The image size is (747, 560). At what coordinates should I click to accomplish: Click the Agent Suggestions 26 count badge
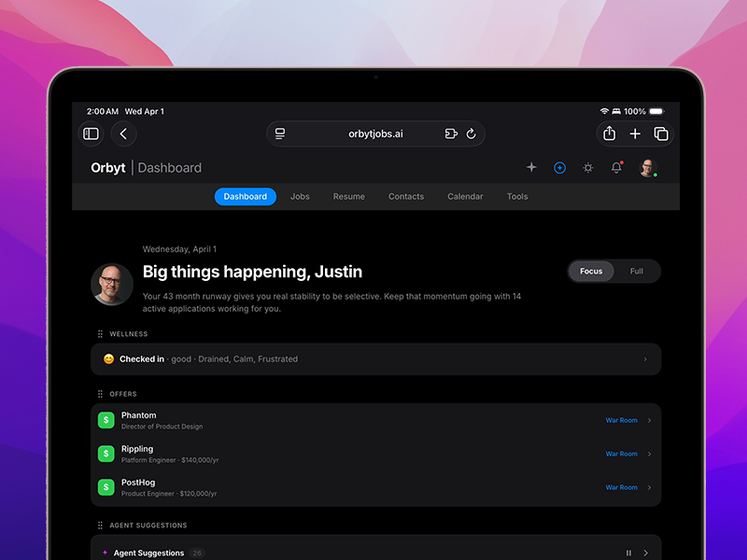tap(197, 553)
